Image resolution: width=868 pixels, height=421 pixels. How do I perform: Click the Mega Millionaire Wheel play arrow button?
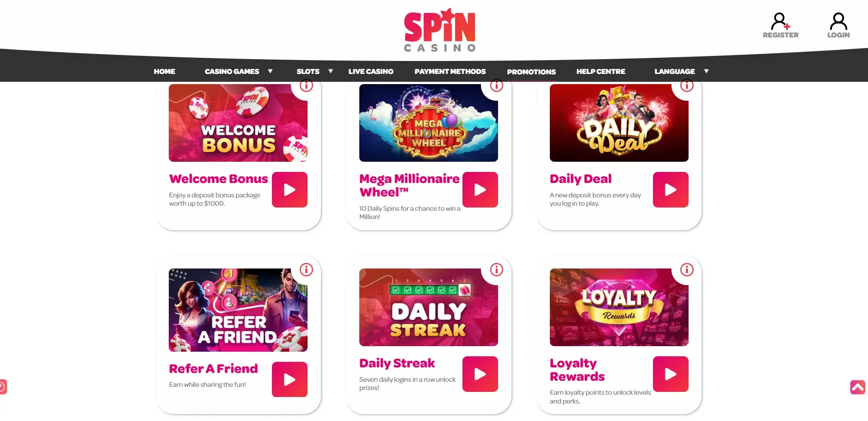click(480, 189)
